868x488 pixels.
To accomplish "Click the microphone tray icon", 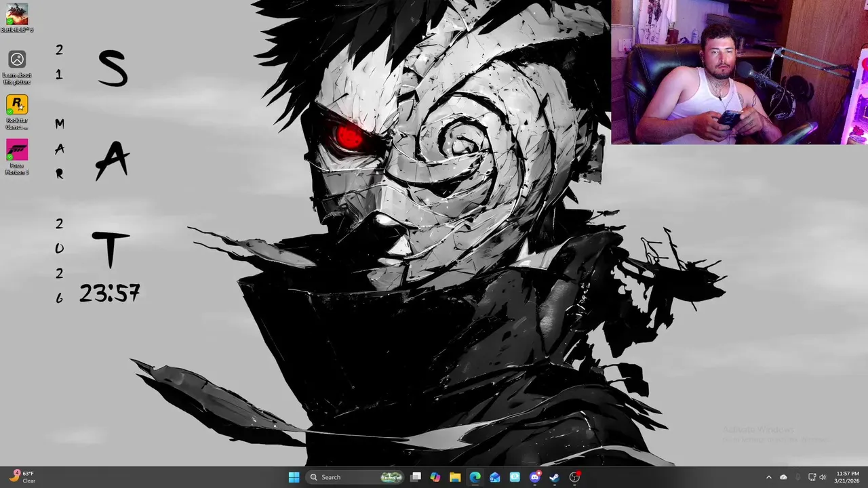I will [797, 477].
